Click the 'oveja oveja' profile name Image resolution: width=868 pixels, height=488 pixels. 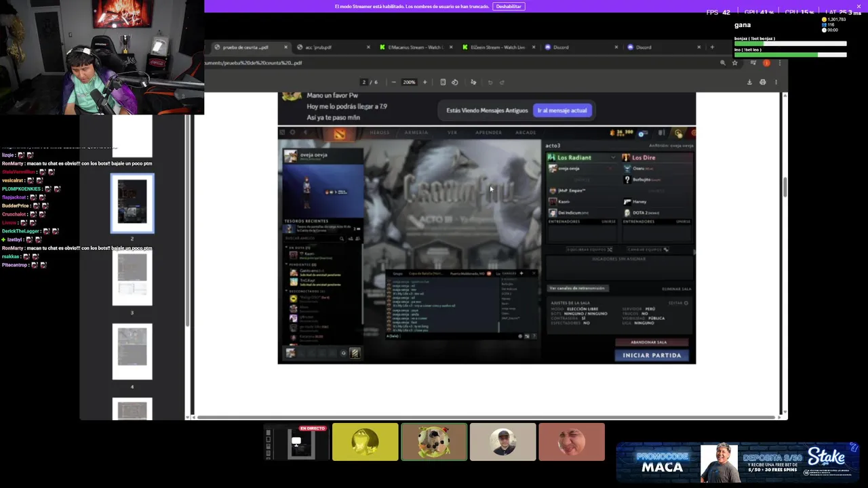point(313,155)
